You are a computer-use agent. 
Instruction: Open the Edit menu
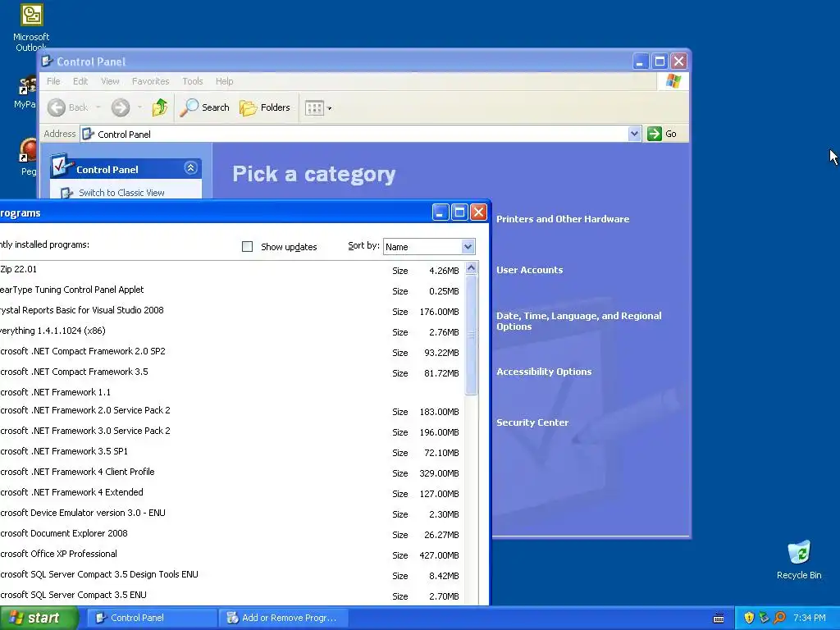80,81
